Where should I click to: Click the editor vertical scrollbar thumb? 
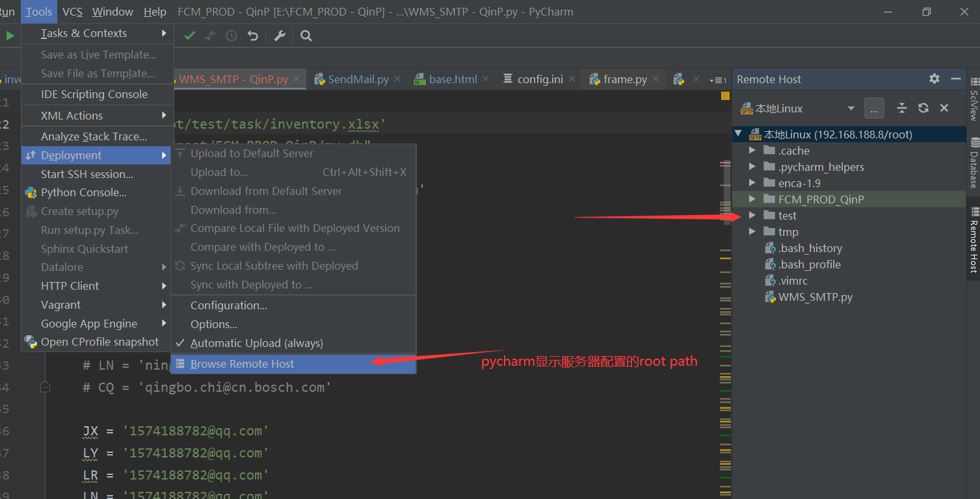click(x=726, y=192)
